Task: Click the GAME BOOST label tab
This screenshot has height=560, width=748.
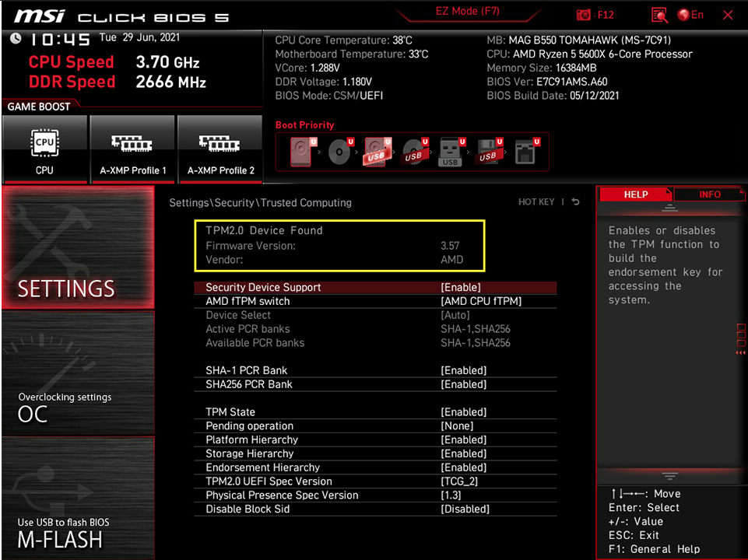Action: (x=39, y=107)
